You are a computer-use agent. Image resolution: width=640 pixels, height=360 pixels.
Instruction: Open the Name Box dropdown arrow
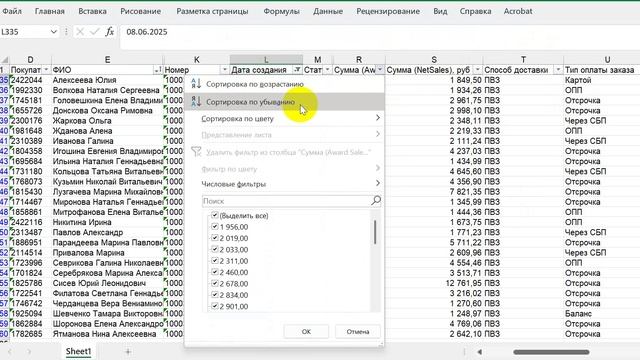(x=53, y=32)
